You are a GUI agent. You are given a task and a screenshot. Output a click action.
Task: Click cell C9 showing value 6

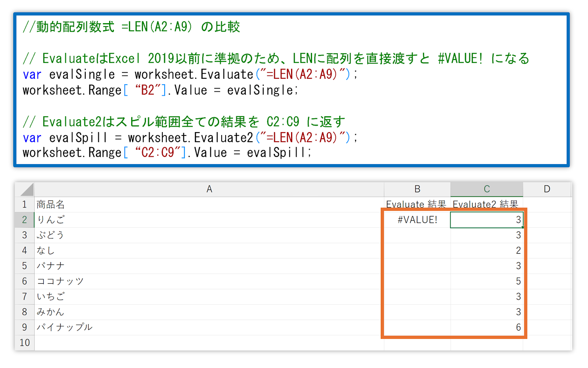[x=487, y=327]
